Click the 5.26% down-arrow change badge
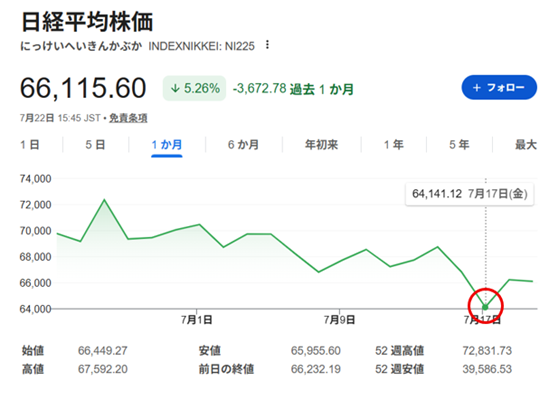 194,88
